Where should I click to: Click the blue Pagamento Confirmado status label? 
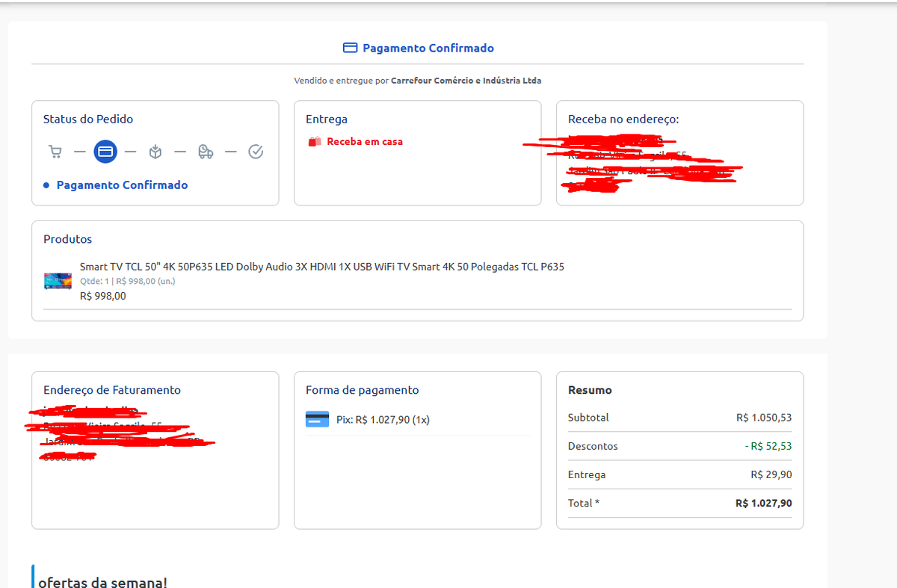click(x=123, y=185)
